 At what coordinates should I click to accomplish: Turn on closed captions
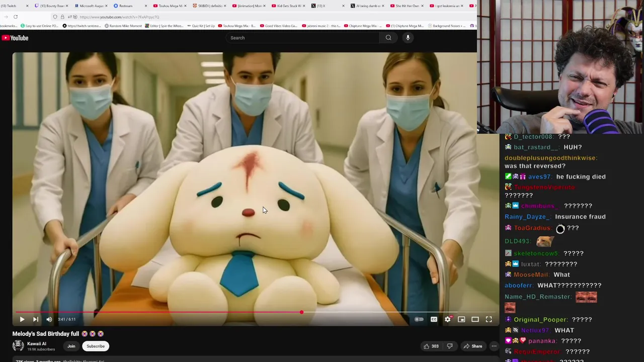[434, 319]
